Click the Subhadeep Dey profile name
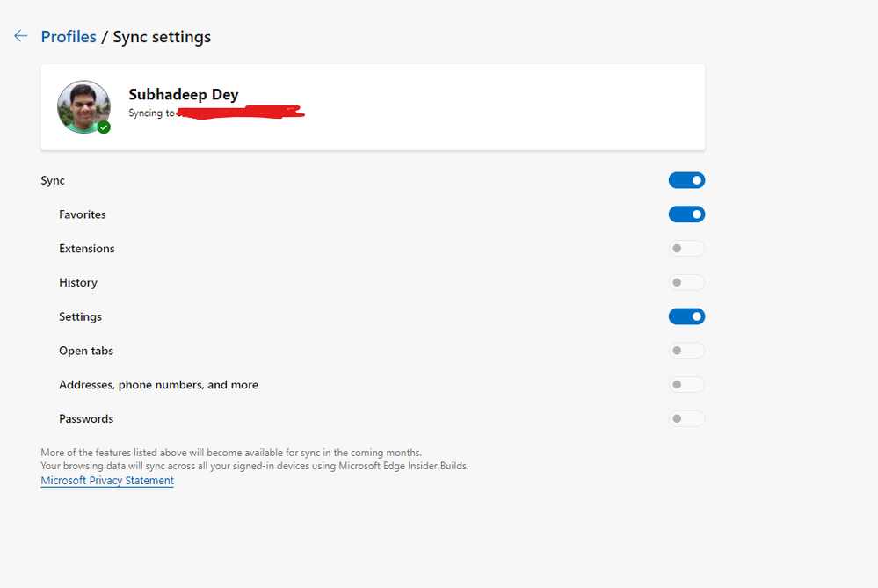The height and width of the screenshot is (588, 878). pyautogui.click(x=184, y=95)
